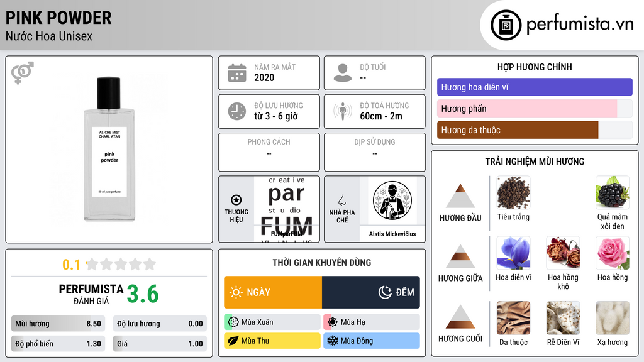
Task: Select the Ngày daytime block
Action: pos(273,292)
